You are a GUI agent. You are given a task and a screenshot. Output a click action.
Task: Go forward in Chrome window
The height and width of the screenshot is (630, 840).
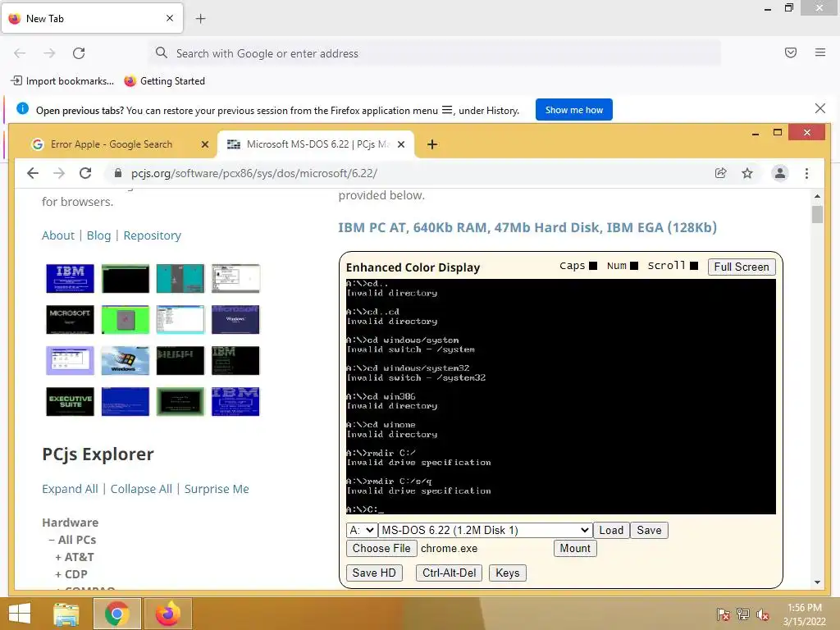(x=59, y=173)
